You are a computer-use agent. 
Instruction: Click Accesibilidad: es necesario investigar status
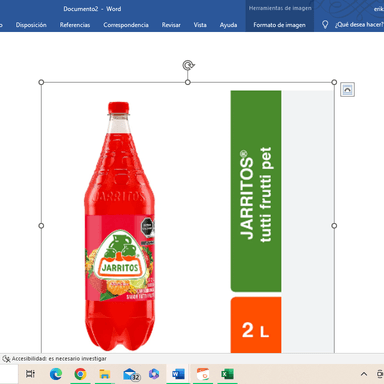click(x=59, y=359)
